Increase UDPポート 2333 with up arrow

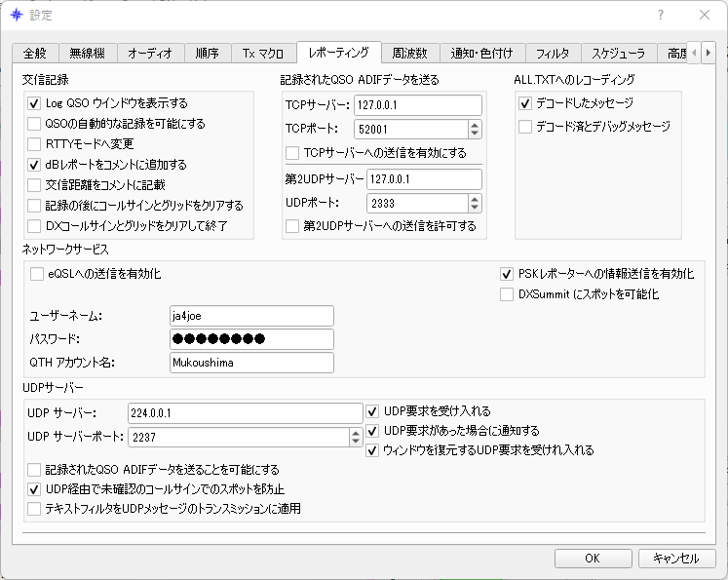point(475,198)
